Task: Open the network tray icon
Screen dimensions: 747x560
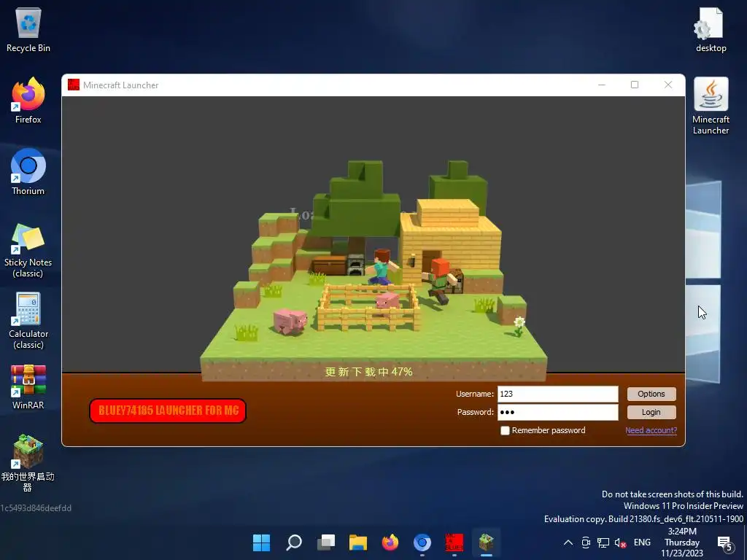Action: coord(603,542)
